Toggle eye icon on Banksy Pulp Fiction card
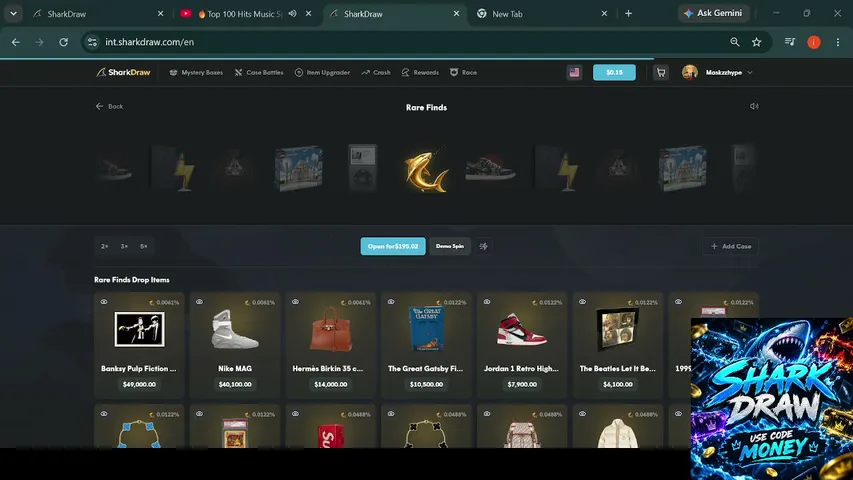853x480 pixels. (104, 301)
